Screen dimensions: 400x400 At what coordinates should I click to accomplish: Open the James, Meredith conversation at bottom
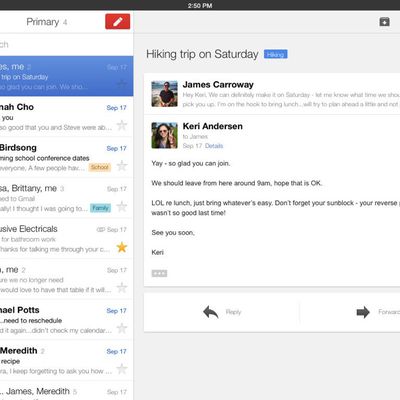click(67, 391)
